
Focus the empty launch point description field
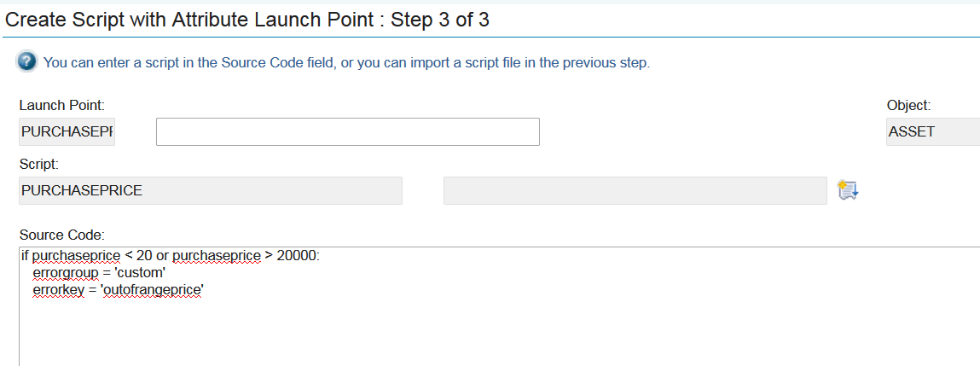pyautogui.click(x=347, y=132)
